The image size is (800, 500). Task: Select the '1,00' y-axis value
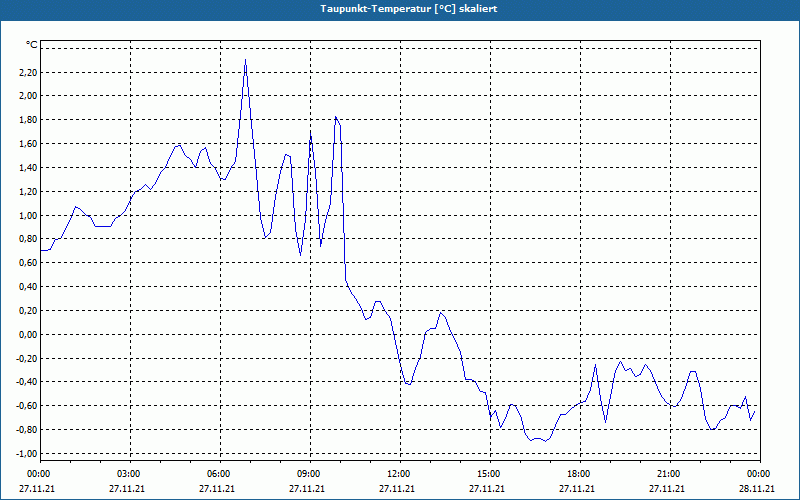tap(27, 215)
